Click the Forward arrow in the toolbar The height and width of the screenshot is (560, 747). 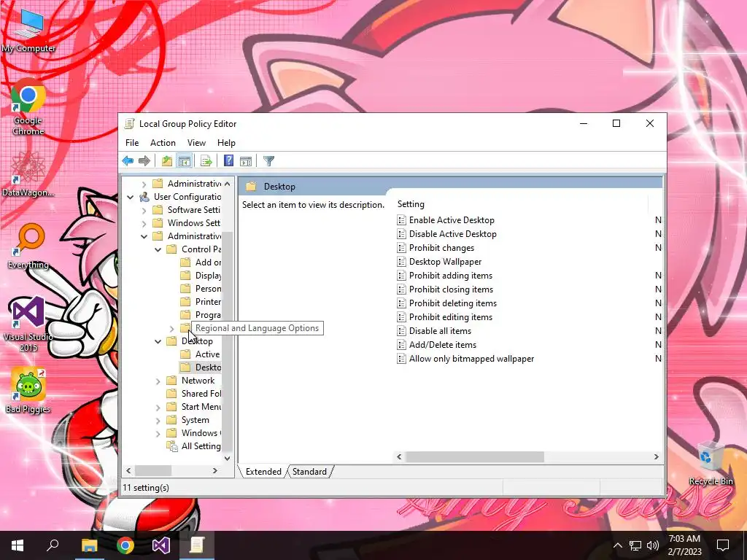coord(144,161)
